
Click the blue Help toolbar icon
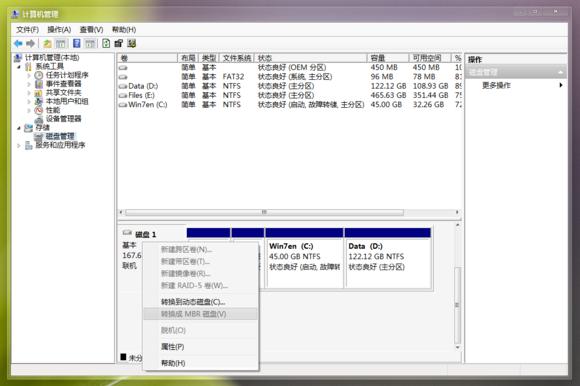pyautogui.click(x=77, y=44)
